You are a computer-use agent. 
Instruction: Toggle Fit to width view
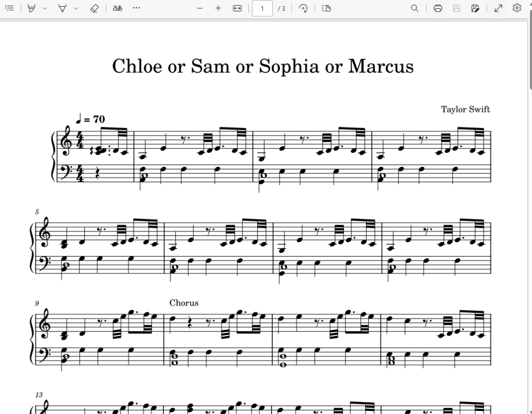(237, 8)
